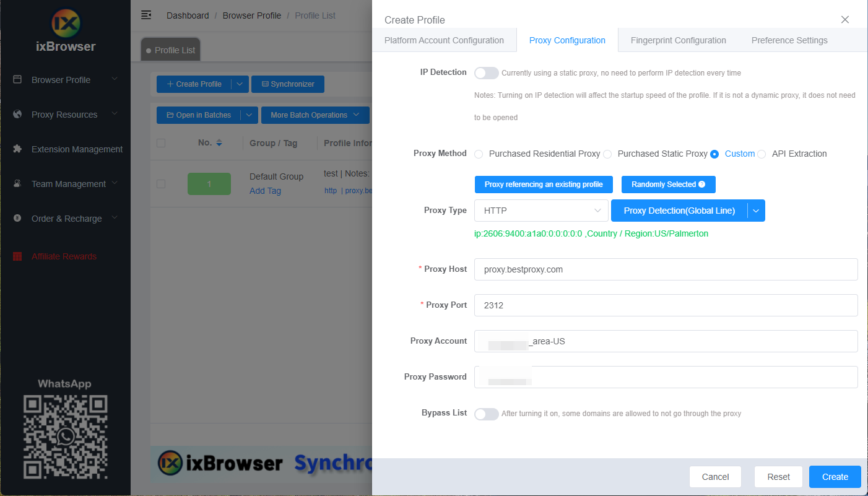Click into the Proxy Host field
Screen dimensions: 868x496
[666, 269]
